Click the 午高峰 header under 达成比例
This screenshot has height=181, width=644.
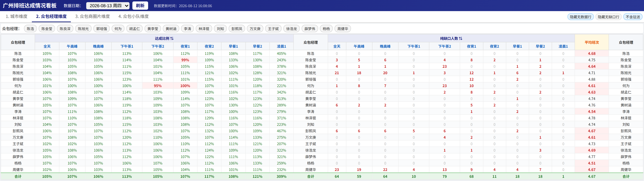[x=72, y=46]
